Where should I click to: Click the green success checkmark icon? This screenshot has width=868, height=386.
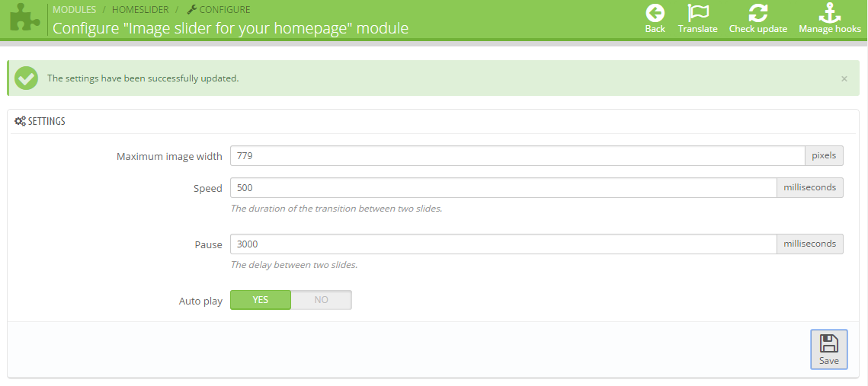[27, 78]
